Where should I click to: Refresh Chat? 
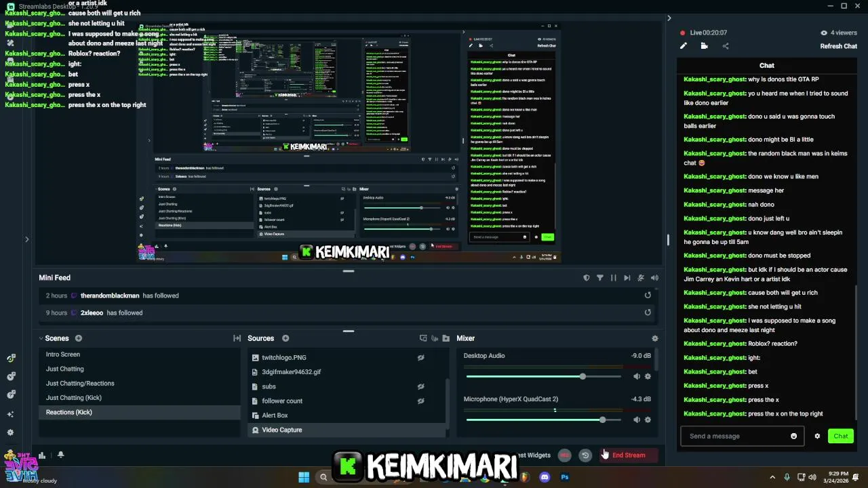point(839,46)
